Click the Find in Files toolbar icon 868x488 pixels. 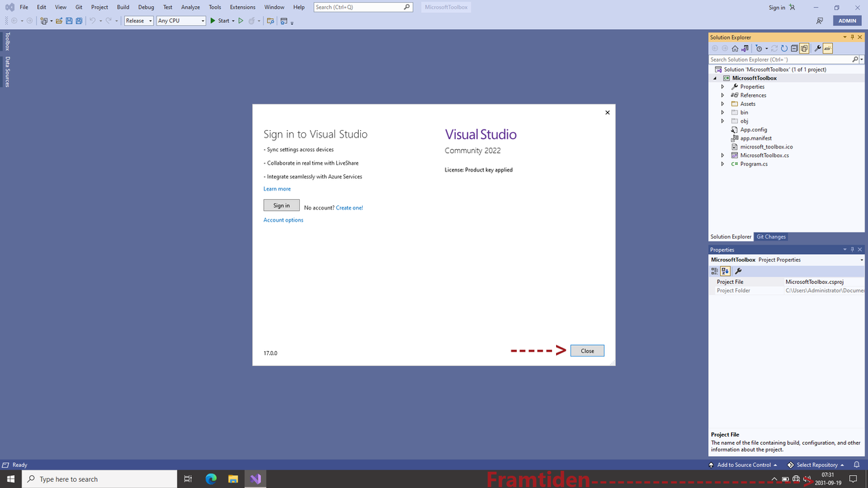271,21
